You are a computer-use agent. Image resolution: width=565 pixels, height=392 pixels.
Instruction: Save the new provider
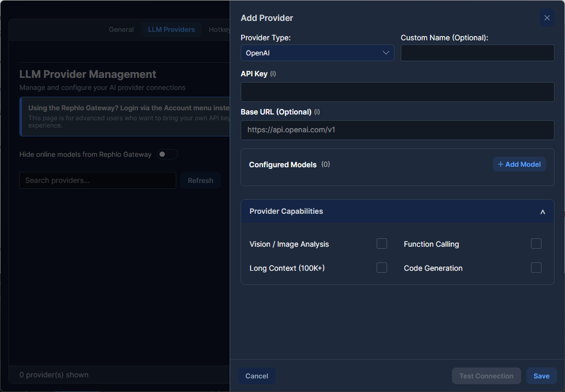pos(541,376)
